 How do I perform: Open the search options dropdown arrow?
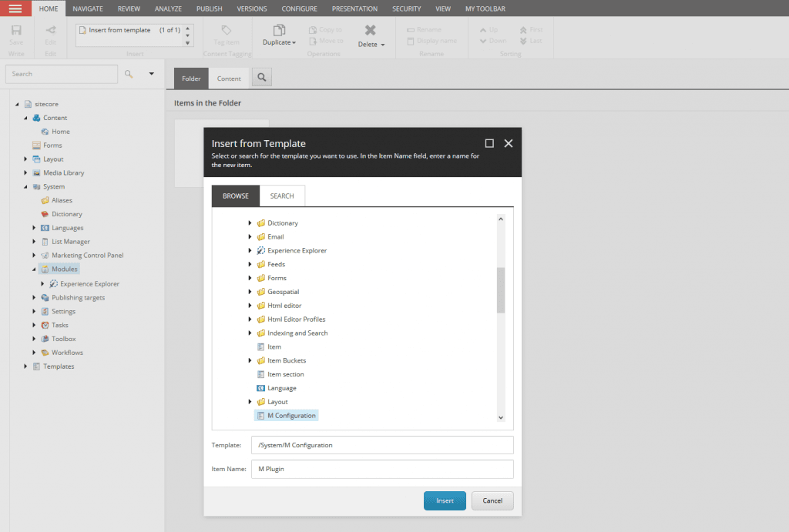point(151,74)
